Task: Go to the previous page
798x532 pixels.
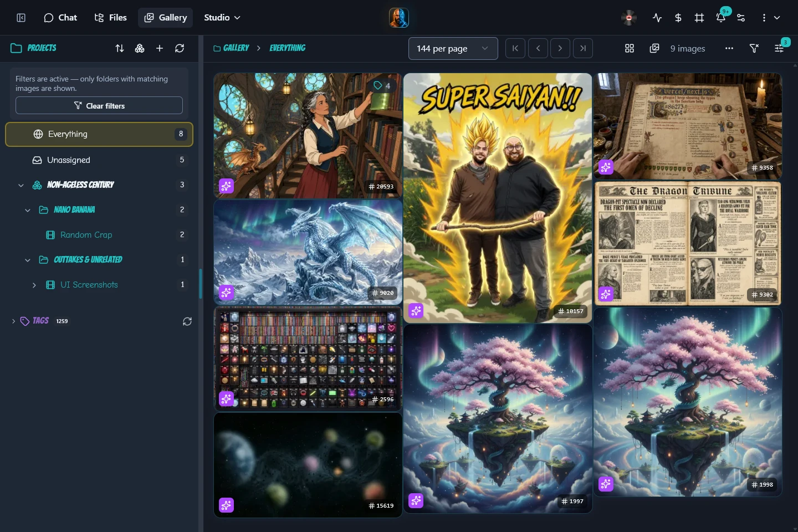Action: point(538,48)
